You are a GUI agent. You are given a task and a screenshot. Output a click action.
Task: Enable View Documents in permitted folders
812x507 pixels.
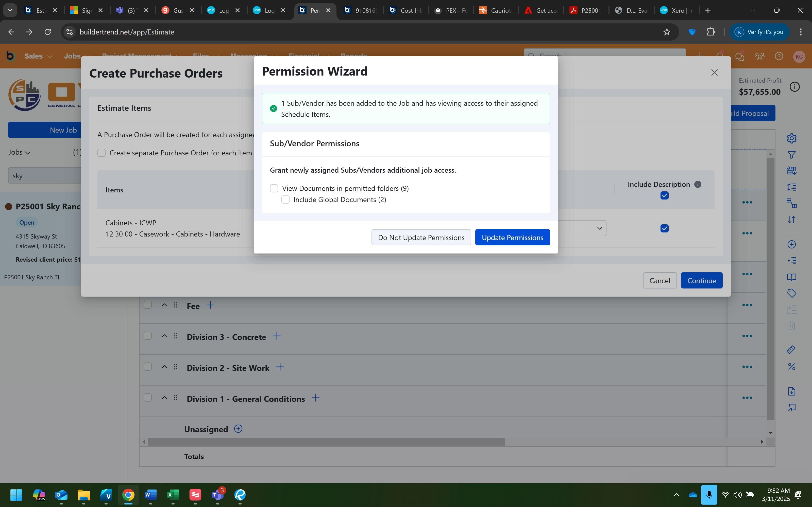[274, 188]
